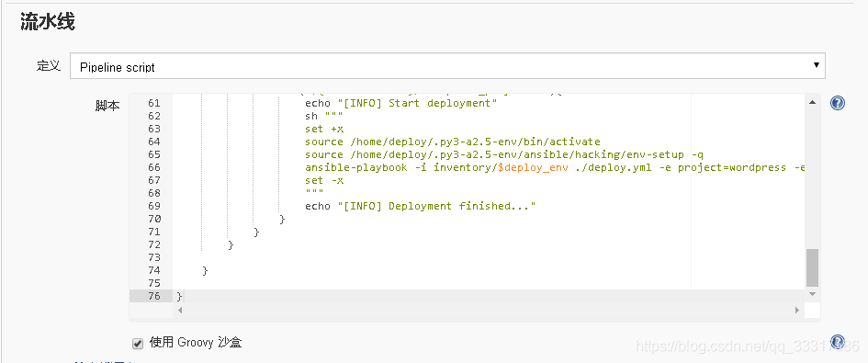868x363 pixels.
Task: Click the ansible-playbook command line
Action: click(x=554, y=167)
